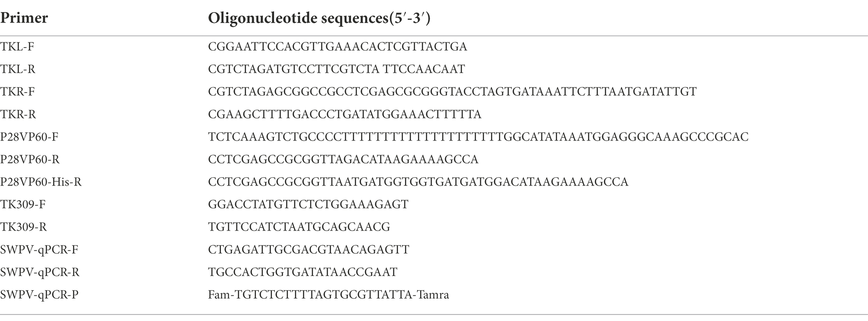Image resolution: width=868 pixels, height=321 pixels.
Task: Click the Oligonucleotide sequences column header
Action: pos(319,18)
